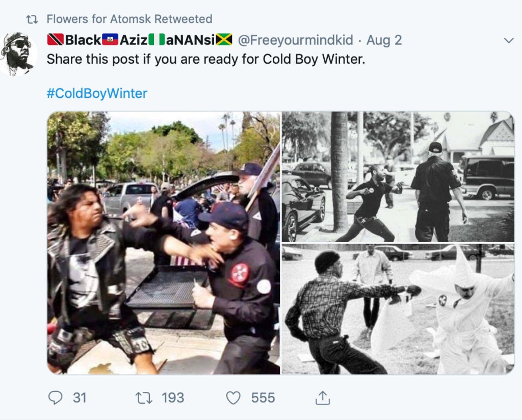The height and width of the screenshot is (420, 522).
Task: Click the 555 likes count
Action: pyautogui.click(x=263, y=398)
